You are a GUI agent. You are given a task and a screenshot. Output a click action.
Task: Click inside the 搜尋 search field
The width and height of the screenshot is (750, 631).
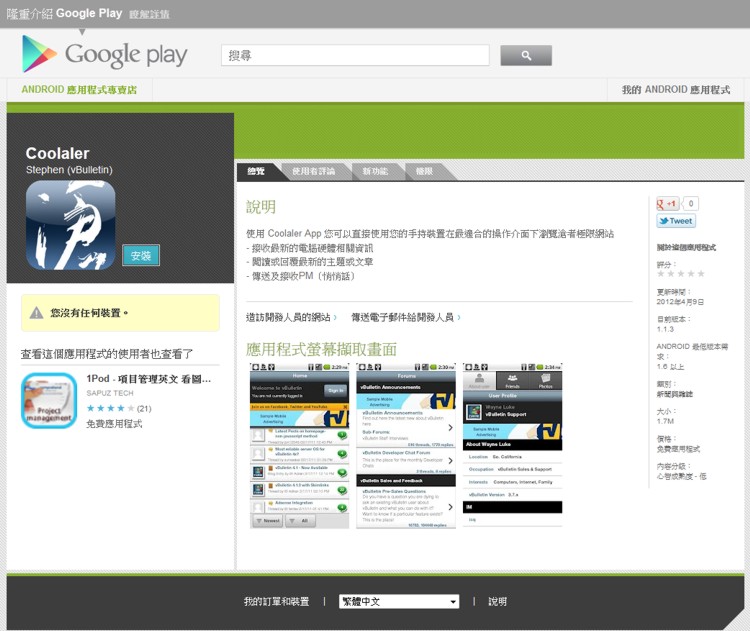coord(355,55)
